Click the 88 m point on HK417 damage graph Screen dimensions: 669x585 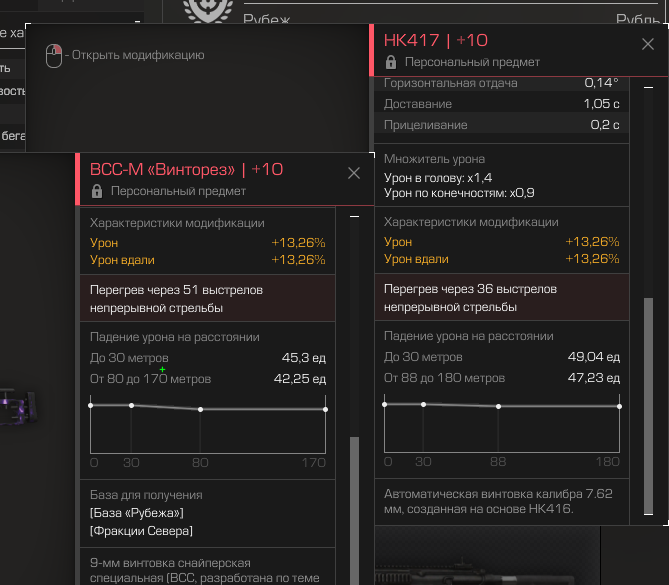[498, 407]
